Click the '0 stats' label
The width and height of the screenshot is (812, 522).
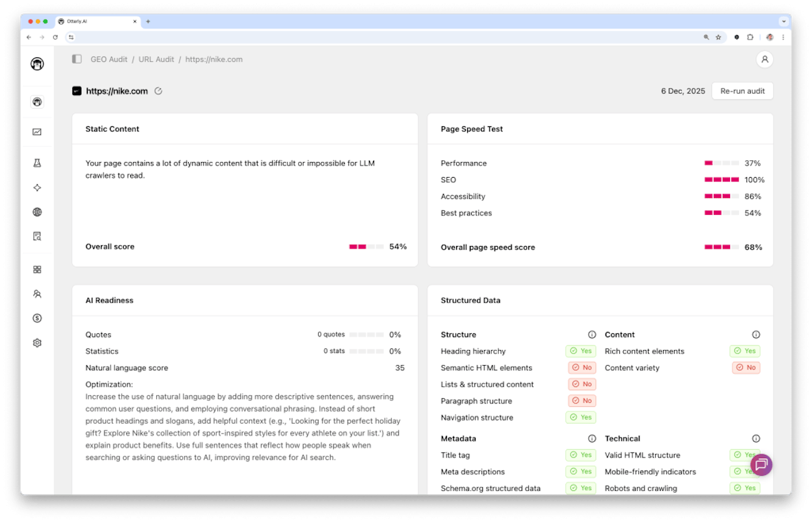(334, 351)
